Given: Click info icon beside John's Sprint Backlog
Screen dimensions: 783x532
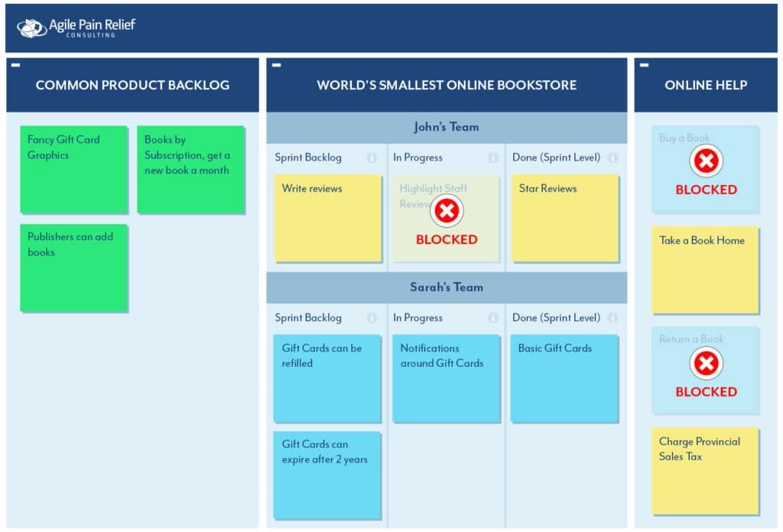Looking at the screenshot, I should point(372,158).
